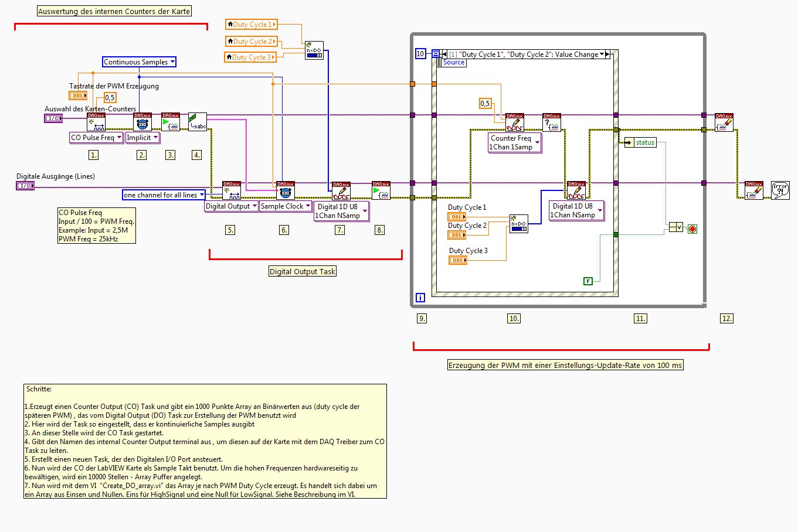Click the 0,5 constant inside the event case
This screenshot has width=798, height=532.
point(485,104)
